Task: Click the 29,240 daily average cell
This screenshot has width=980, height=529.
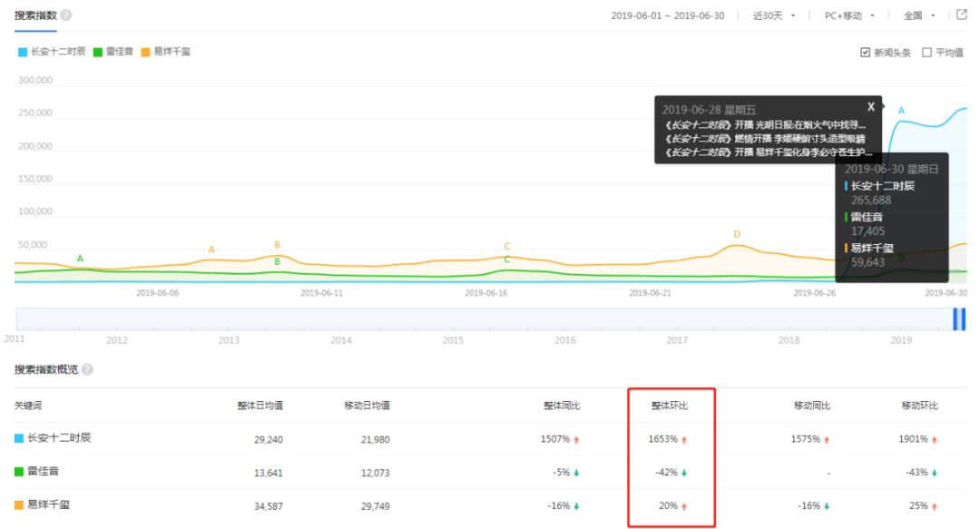Action: (268, 439)
